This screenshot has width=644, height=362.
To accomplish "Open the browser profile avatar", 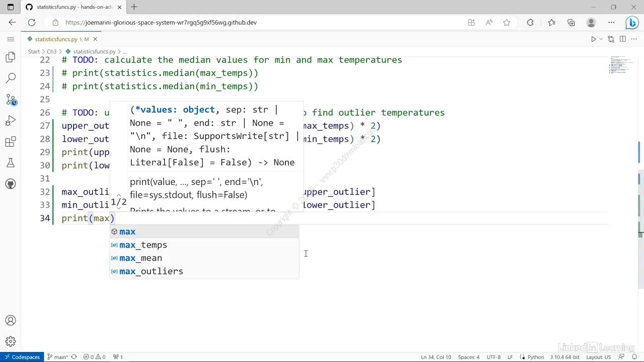I will (591, 22).
